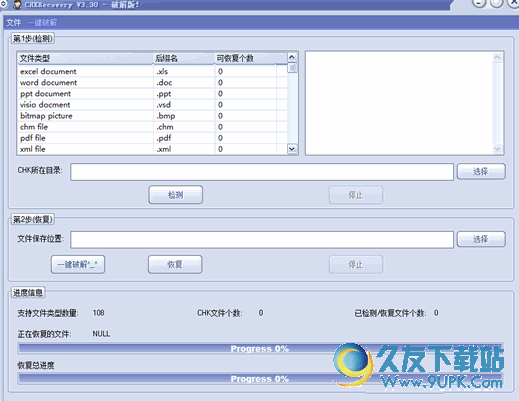Focus the CHK所在目录 input field
The height and width of the screenshot is (401, 519).
[x=262, y=172]
